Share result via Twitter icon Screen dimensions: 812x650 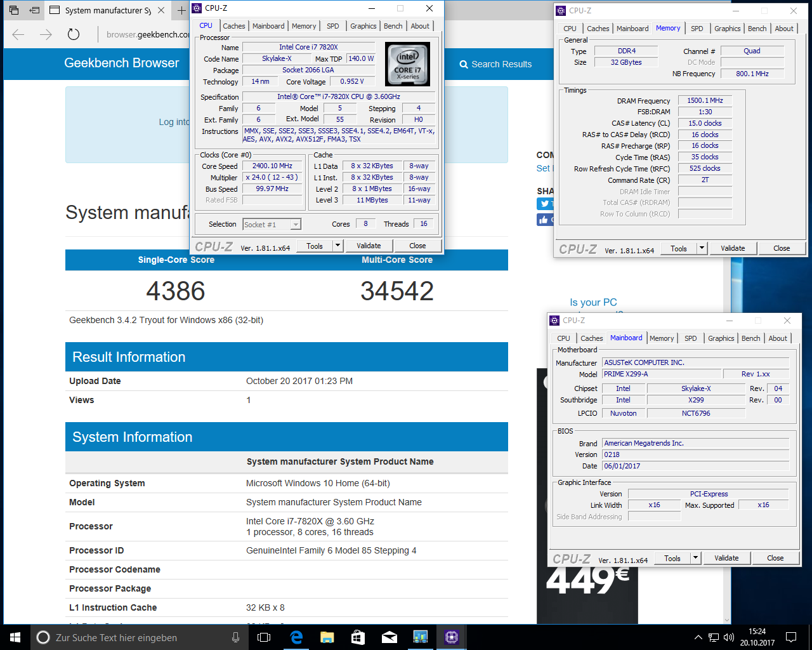pos(545,204)
